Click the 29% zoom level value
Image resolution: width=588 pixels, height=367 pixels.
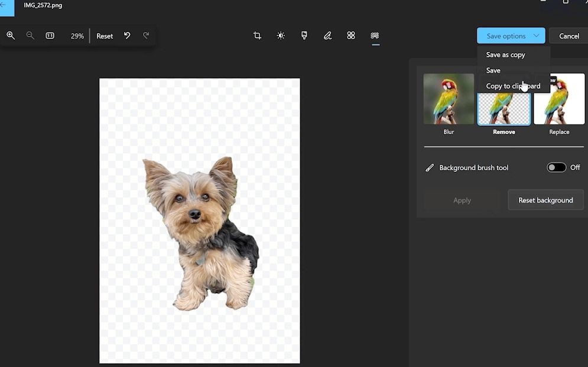point(77,36)
